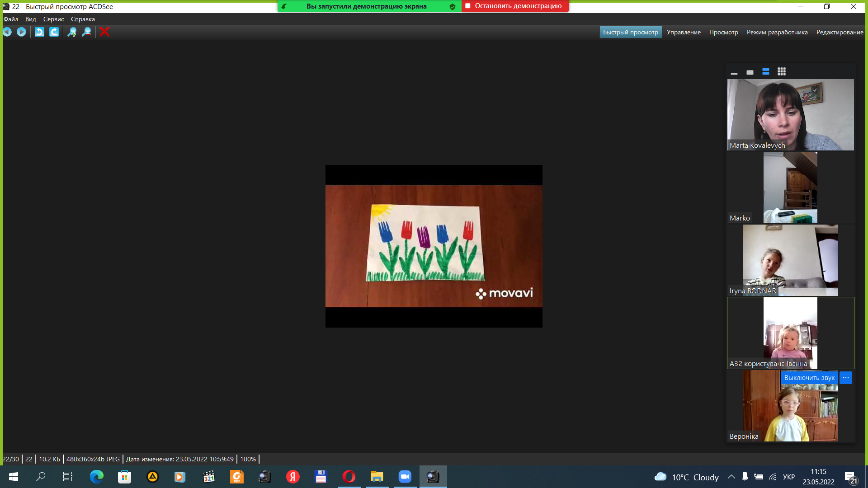Click Выключить звук button

(809, 378)
